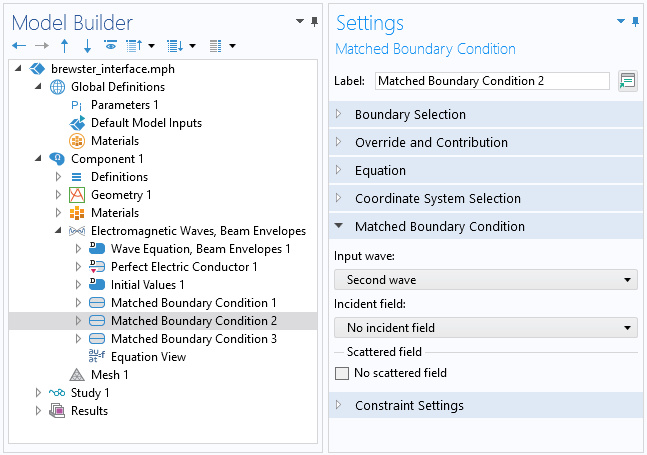Image resolution: width=647 pixels, height=455 pixels.
Task: Click the Move Up arrow icon
Action: [x=64, y=46]
